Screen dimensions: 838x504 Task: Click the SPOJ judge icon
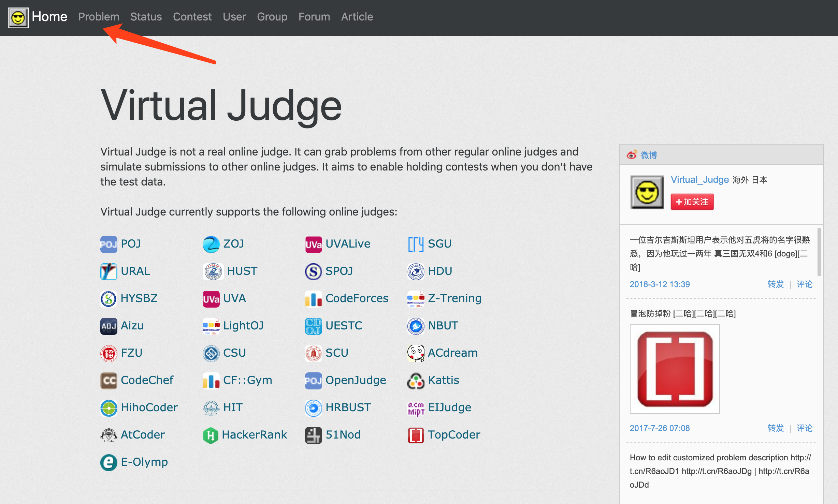pyautogui.click(x=314, y=271)
